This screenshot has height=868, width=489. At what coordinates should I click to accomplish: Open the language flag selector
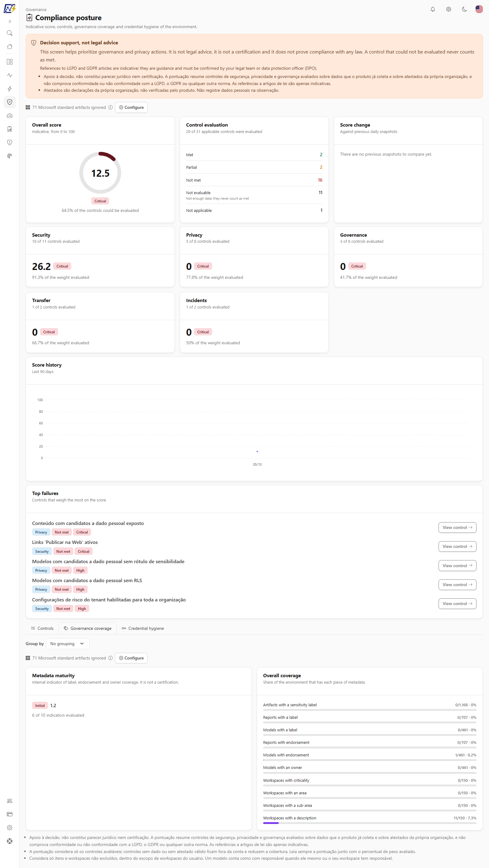[479, 9]
